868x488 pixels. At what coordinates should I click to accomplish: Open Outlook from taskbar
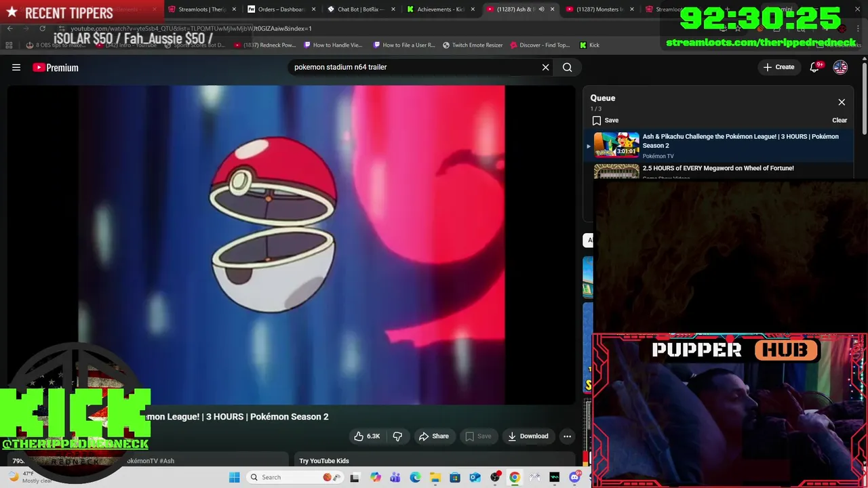(475, 477)
